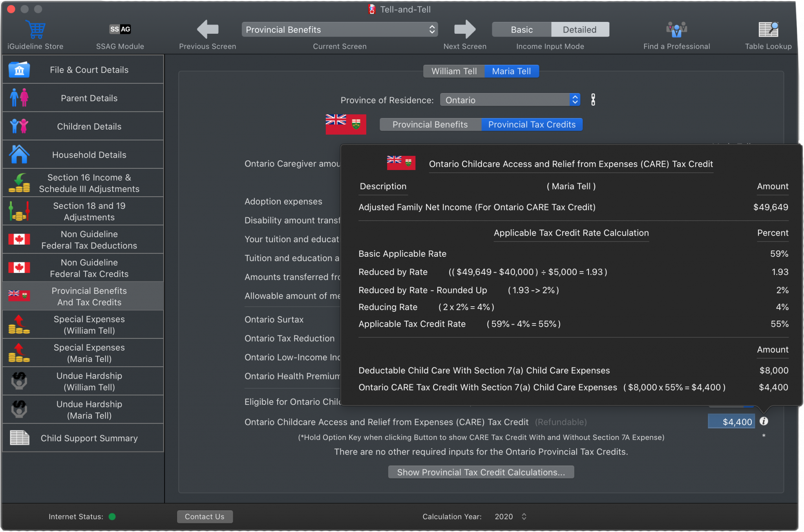
Task: Go to Previous Screen arrow
Action: (208, 29)
